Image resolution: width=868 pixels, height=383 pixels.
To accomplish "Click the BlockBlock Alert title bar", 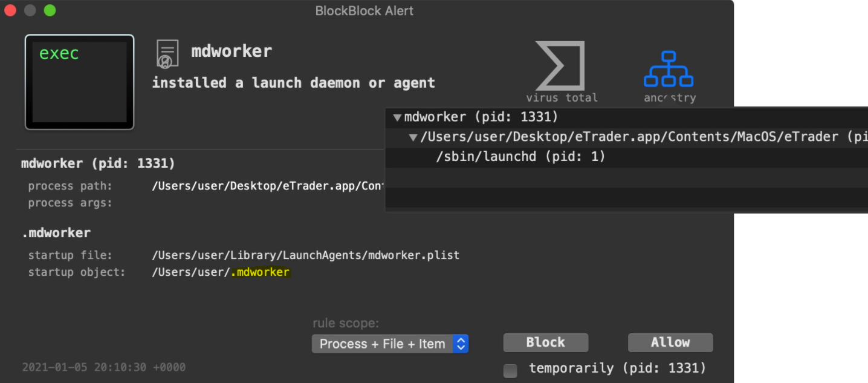I will (364, 10).
